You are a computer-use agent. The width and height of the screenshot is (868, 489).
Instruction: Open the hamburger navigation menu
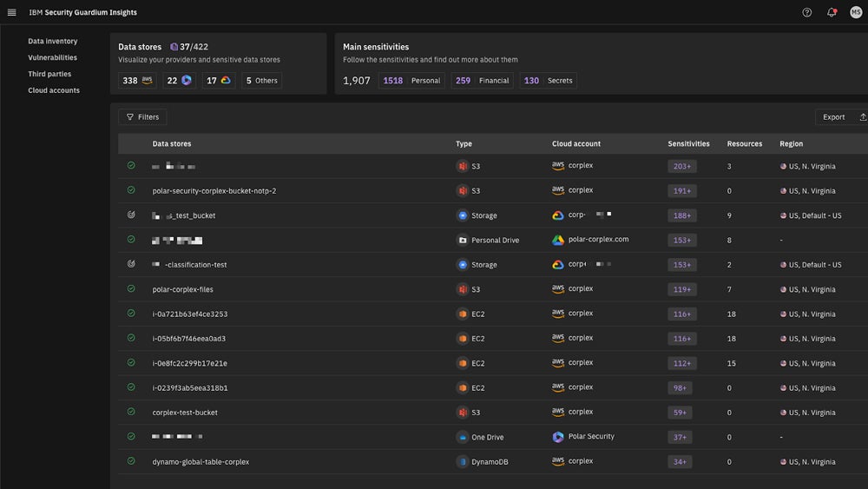(11, 12)
